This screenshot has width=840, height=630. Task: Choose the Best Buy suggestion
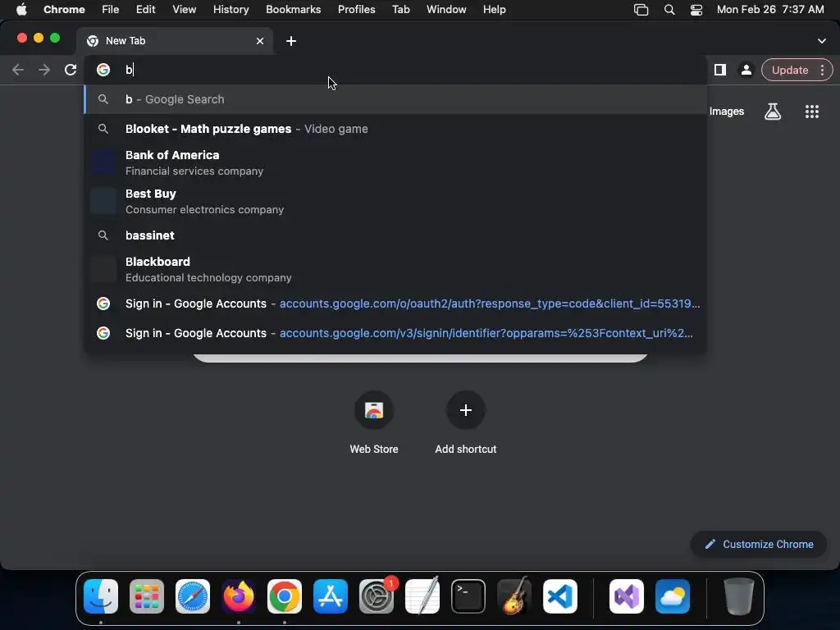click(x=395, y=201)
